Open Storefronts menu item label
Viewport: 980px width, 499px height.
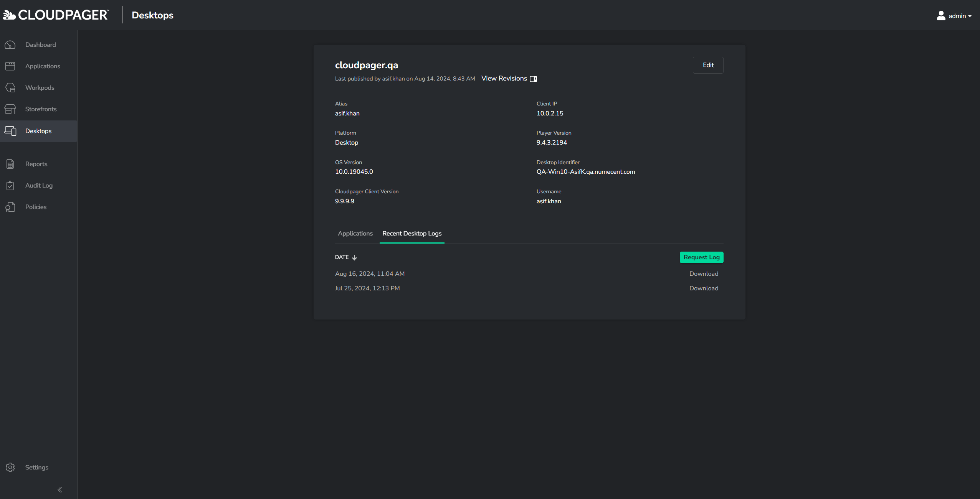coord(41,109)
